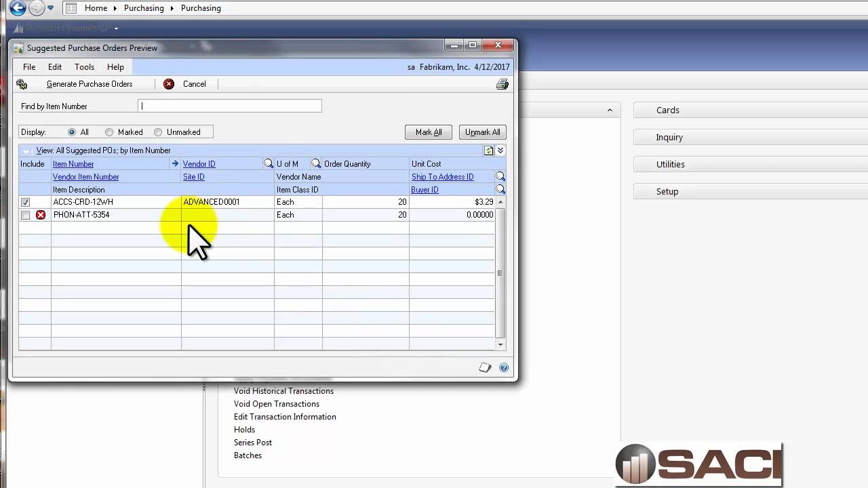This screenshot has height=488, width=868.
Task: Open Vendor ID lookup magnifier
Action: [x=269, y=163]
